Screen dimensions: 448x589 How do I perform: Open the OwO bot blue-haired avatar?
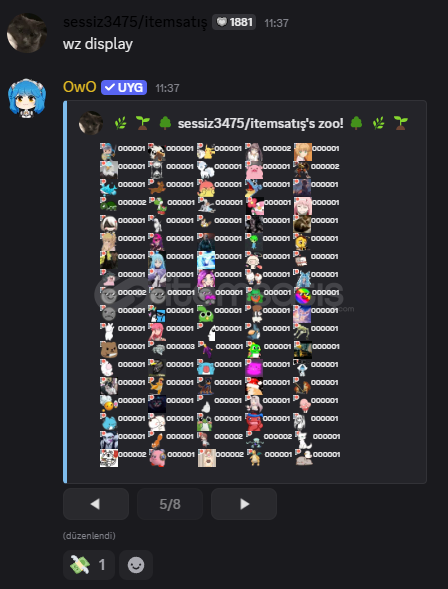[27, 98]
